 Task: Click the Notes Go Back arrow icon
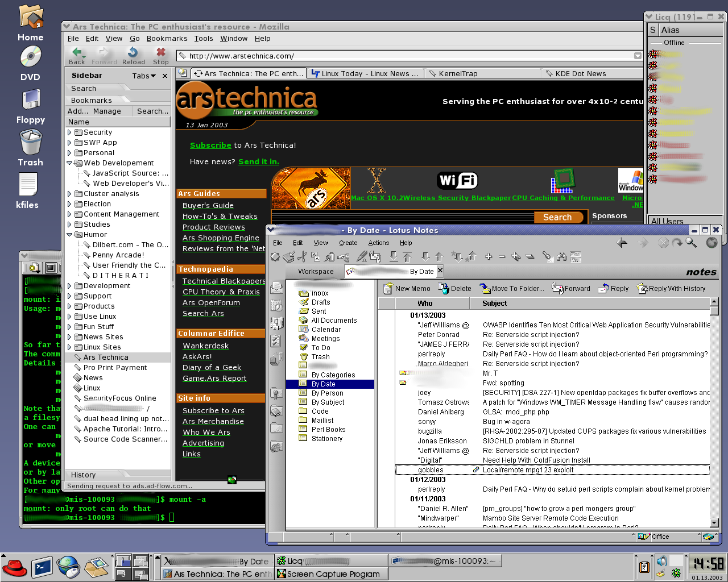coord(622,243)
